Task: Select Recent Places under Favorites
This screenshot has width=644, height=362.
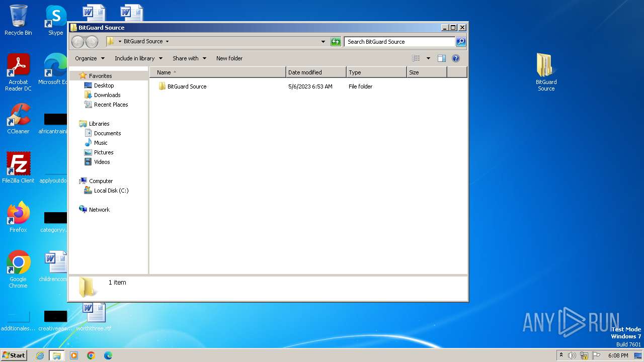Action: coord(111,105)
